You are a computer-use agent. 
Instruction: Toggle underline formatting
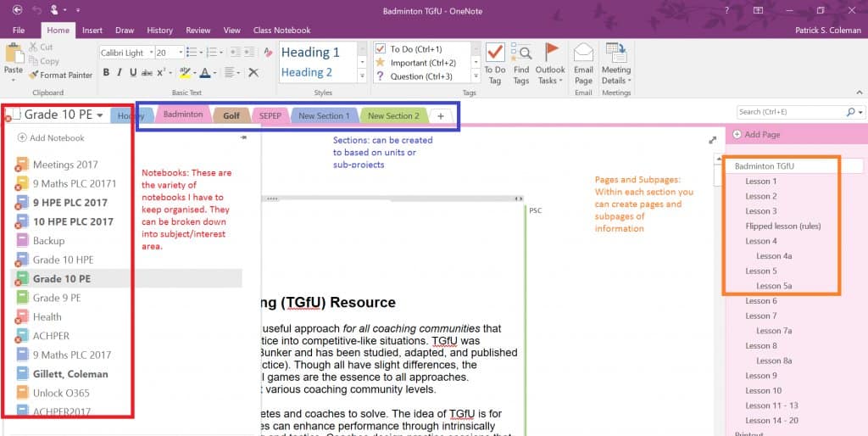click(x=133, y=73)
